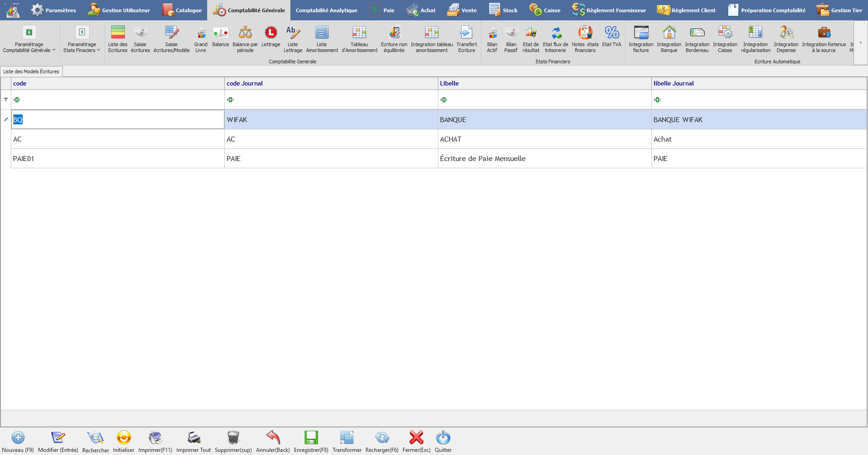Open the Règlement Client tab
Viewport: 868px width, 455px height.
686,10
